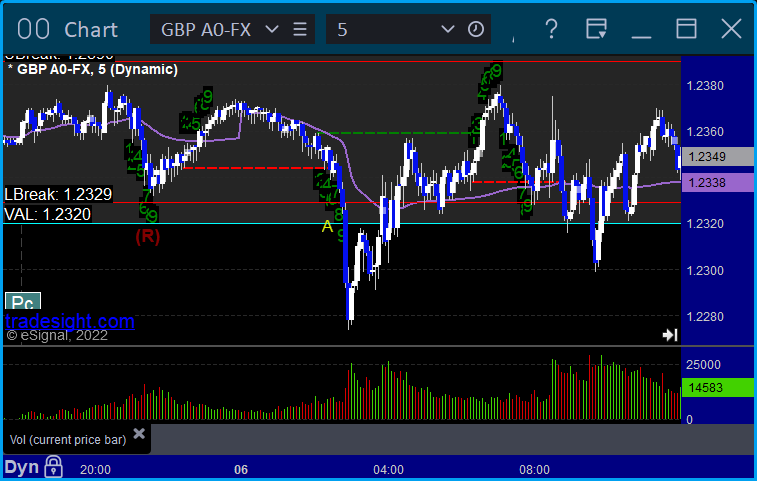Toggle the Dyn lock icon
The image size is (757, 481).
coord(53,467)
